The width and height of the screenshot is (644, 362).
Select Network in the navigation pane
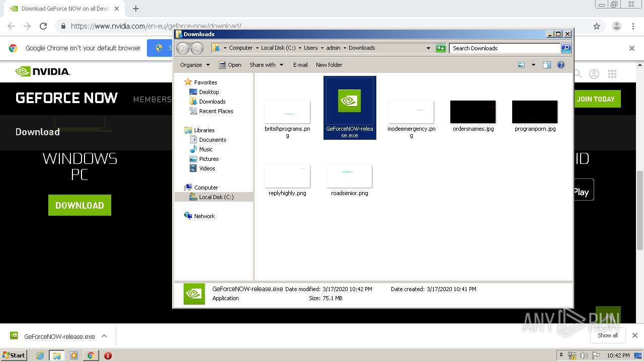coord(204,216)
